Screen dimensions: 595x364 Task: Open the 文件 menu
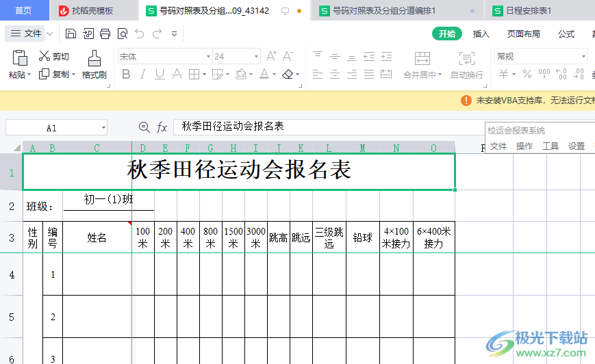coord(25,34)
